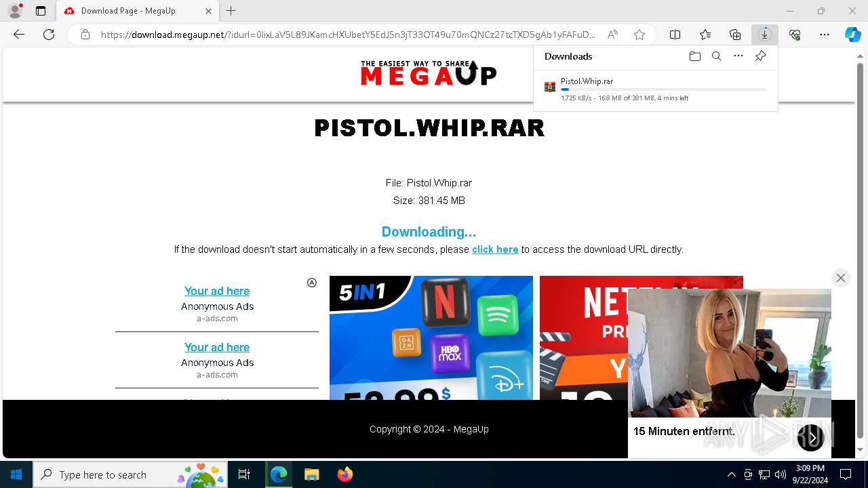Activate the Read aloud icon
This screenshot has height=488, width=868.
click(x=612, y=35)
